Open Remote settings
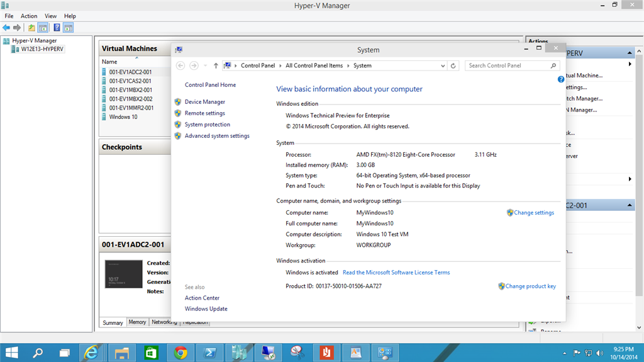 pos(204,113)
